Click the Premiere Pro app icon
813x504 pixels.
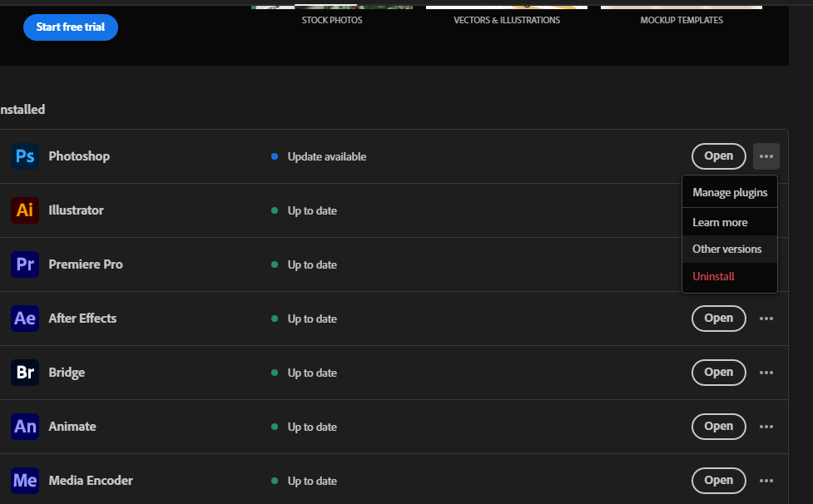click(x=25, y=264)
